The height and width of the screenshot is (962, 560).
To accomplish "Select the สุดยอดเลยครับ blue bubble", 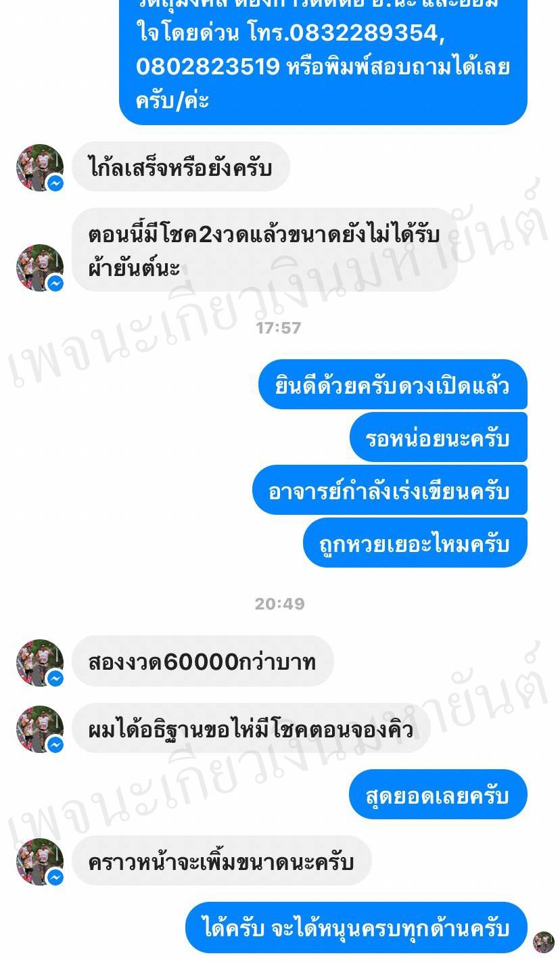I will point(438,794).
